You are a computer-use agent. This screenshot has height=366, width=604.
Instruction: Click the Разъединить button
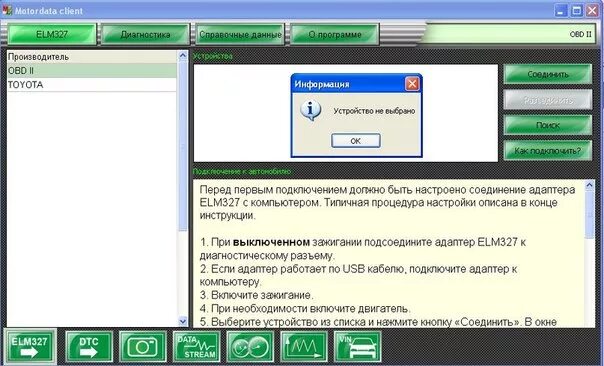(x=548, y=100)
